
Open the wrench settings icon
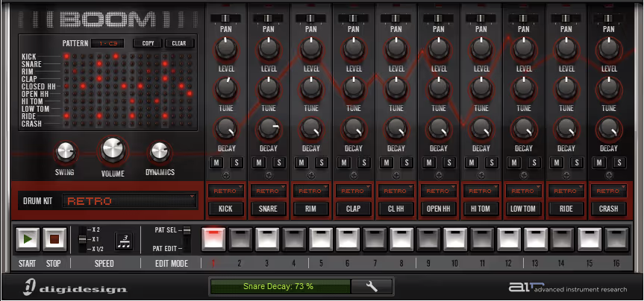pos(372,286)
